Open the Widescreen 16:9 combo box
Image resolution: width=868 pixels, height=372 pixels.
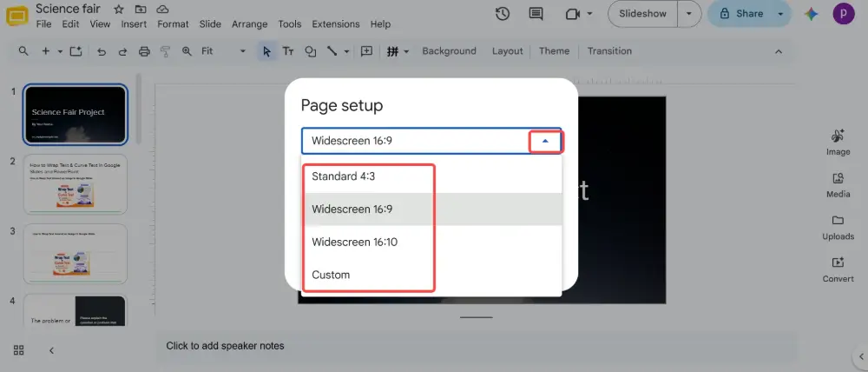[431, 141]
